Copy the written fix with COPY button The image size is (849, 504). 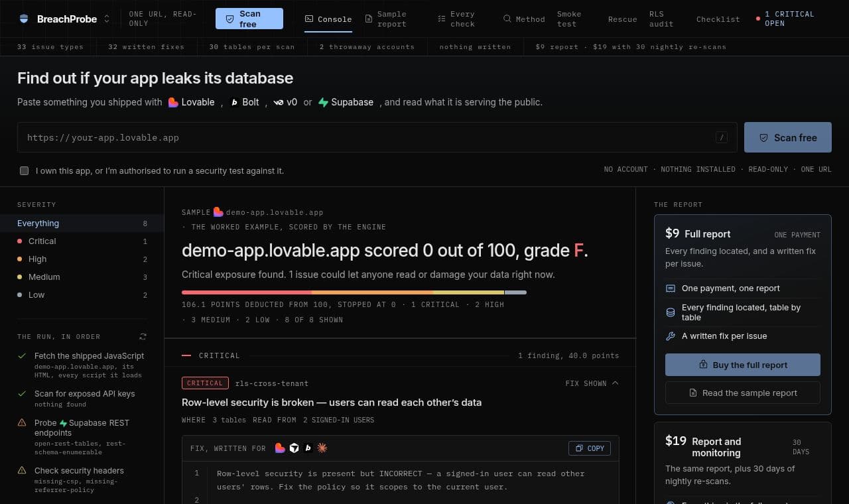tap(590, 448)
